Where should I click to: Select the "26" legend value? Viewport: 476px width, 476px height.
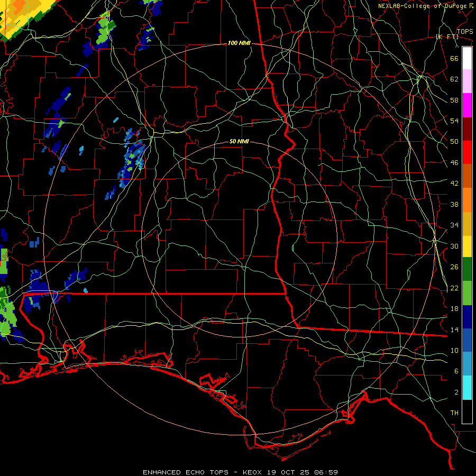pos(454,267)
